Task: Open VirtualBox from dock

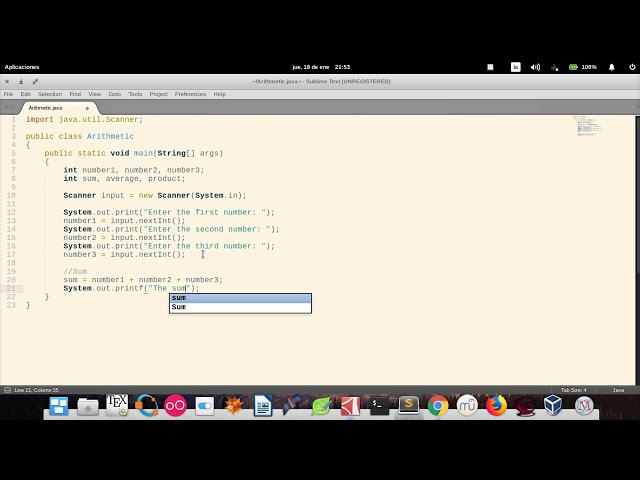Action: (553, 406)
